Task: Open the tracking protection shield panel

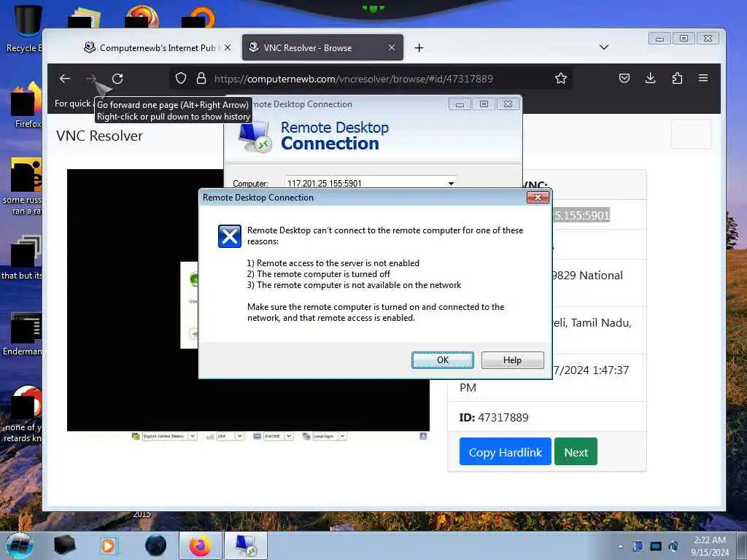Action: click(181, 78)
